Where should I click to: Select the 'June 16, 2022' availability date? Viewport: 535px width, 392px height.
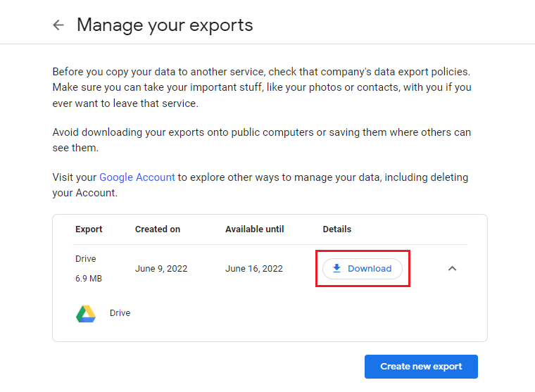[x=254, y=269]
